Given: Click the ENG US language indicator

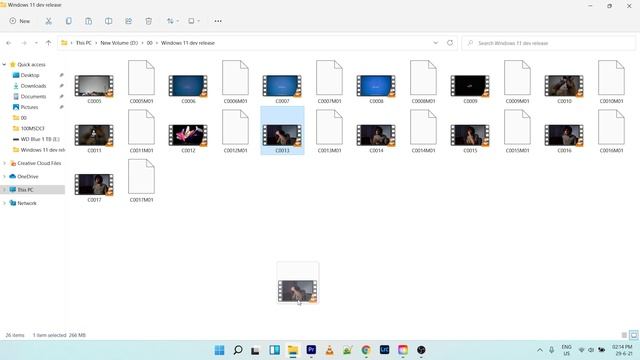Looking at the screenshot, I should pos(567,350).
